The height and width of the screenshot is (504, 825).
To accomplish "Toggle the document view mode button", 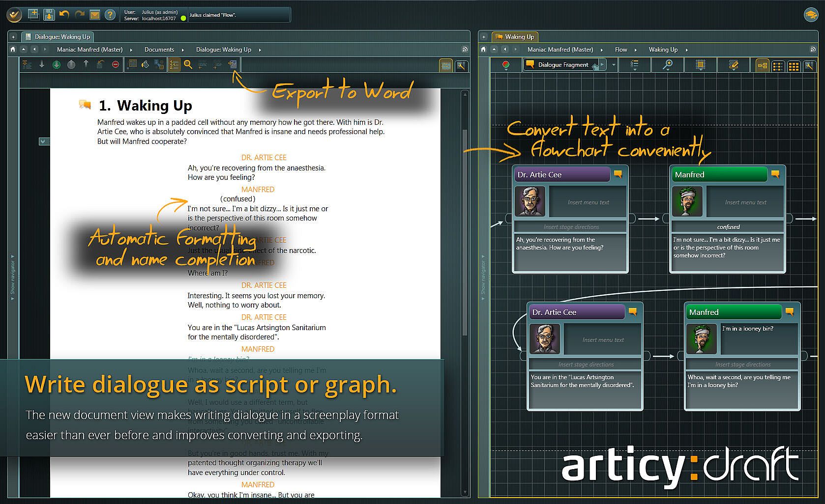I will (x=446, y=66).
